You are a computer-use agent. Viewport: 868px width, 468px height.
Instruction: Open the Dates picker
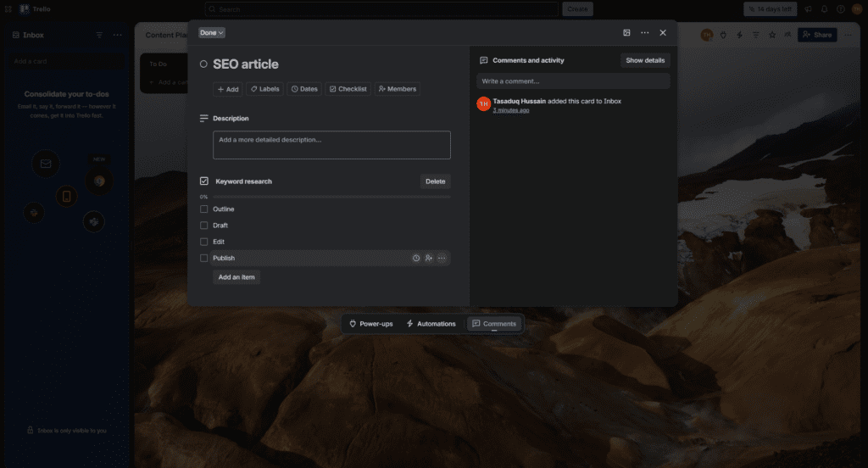point(304,89)
